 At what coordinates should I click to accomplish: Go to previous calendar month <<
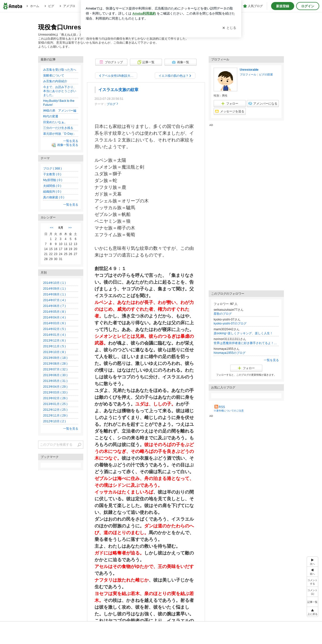[52, 228]
